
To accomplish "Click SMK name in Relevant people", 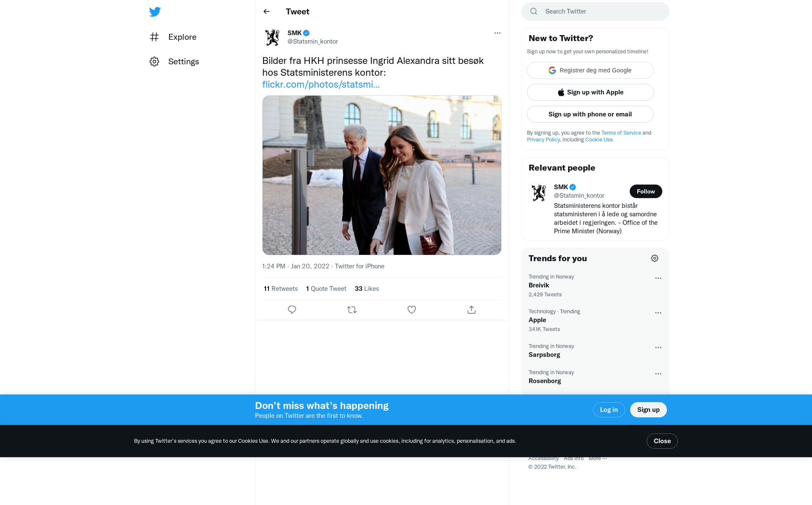I will [561, 187].
